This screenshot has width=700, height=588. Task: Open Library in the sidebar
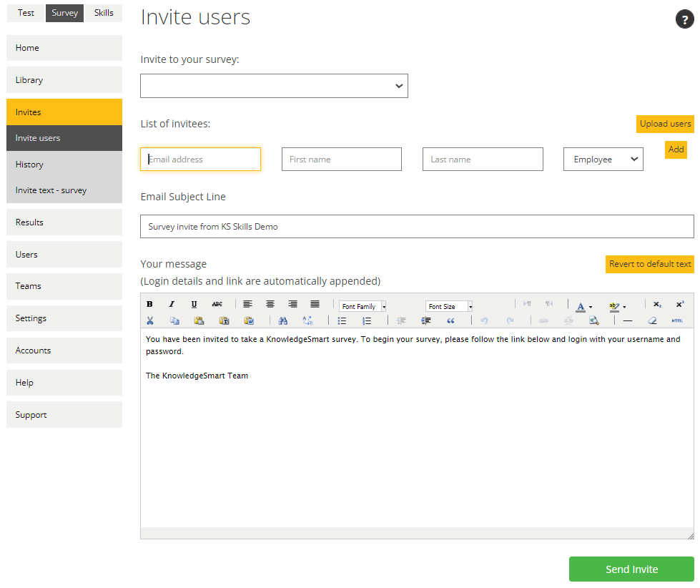(64, 80)
